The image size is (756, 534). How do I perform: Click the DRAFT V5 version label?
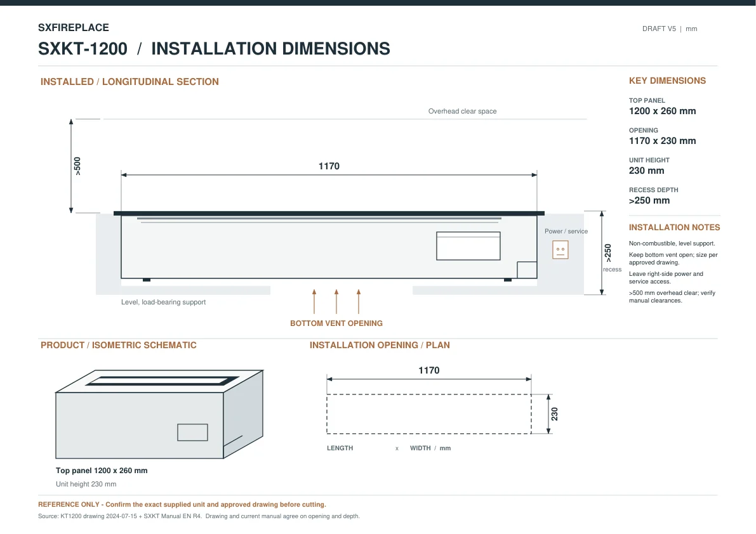(x=659, y=29)
